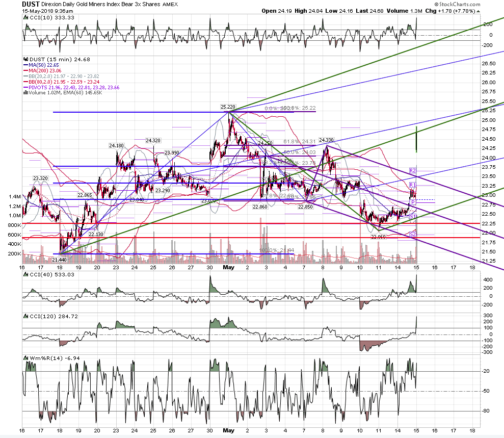Screen dimensions: 504x438
Task: Click the 24.330 swing high label
Action: point(326,140)
